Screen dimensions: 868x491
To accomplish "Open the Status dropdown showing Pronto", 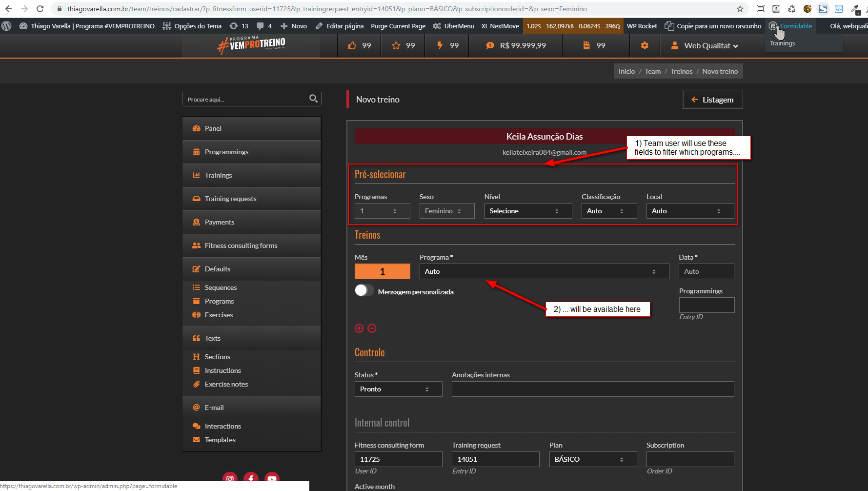I will 398,389.
